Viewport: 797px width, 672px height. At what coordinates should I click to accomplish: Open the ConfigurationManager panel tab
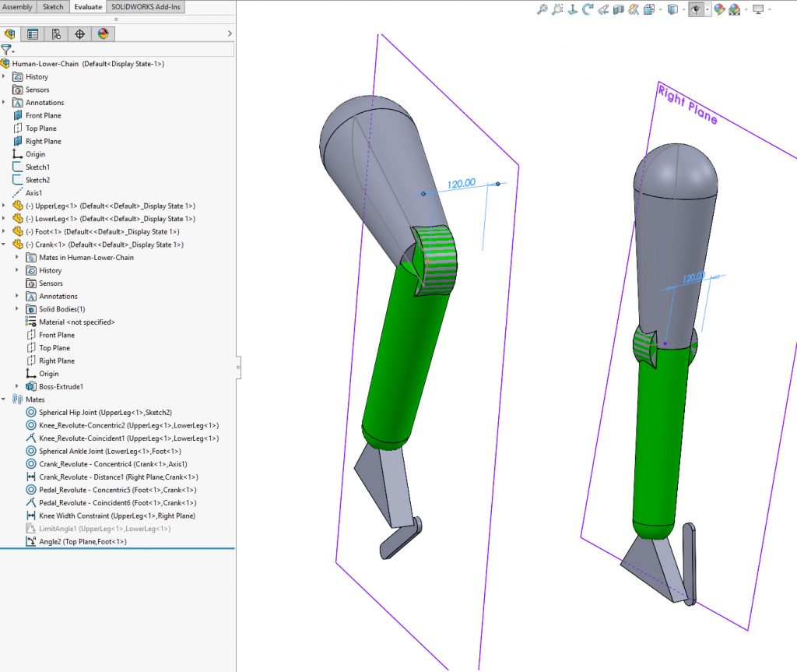[56, 33]
